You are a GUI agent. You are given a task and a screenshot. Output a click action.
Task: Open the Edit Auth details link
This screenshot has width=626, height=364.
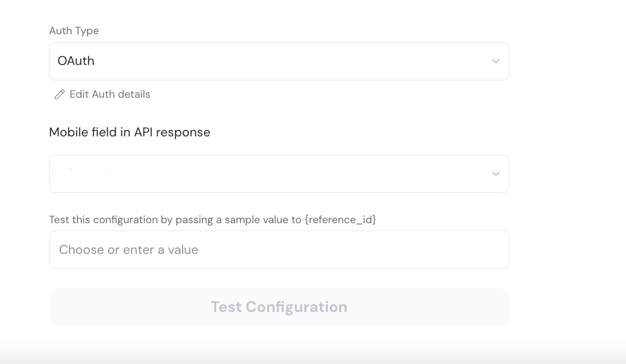110,94
